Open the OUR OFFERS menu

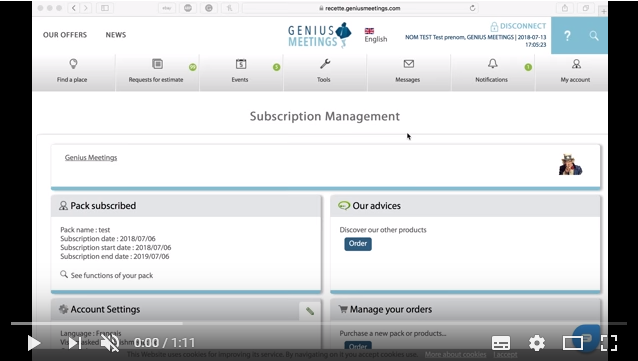tap(65, 35)
